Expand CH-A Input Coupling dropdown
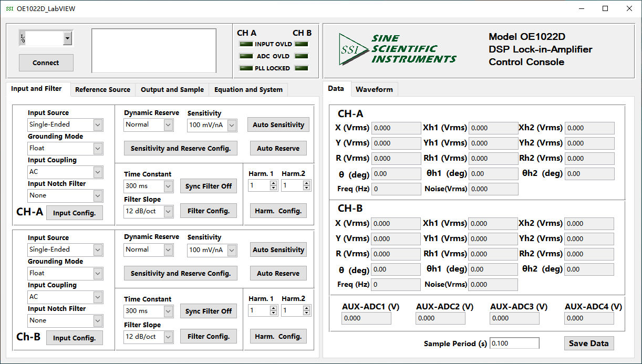Viewport: 642px width, 364px height. tap(98, 172)
